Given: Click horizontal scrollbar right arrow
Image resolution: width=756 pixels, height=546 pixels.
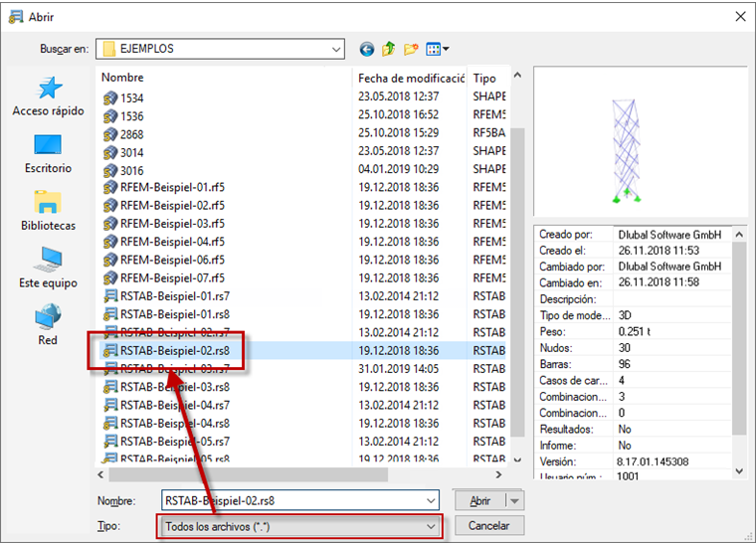Looking at the screenshot, I should pyautogui.click(x=498, y=474).
